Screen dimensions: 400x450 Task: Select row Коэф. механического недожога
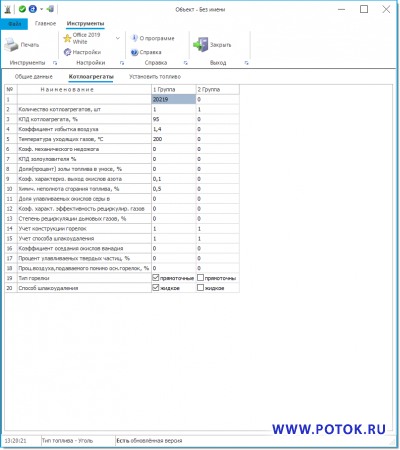84,149
